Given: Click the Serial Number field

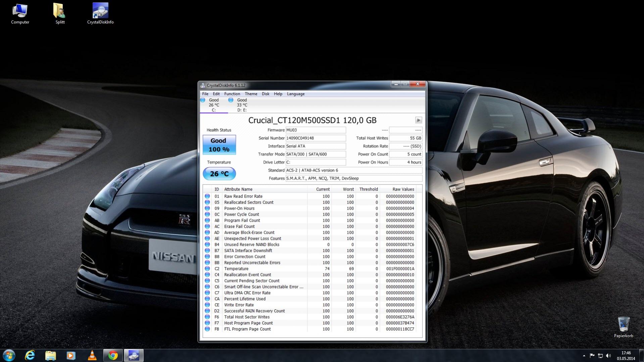Looking at the screenshot, I should pos(315,138).
